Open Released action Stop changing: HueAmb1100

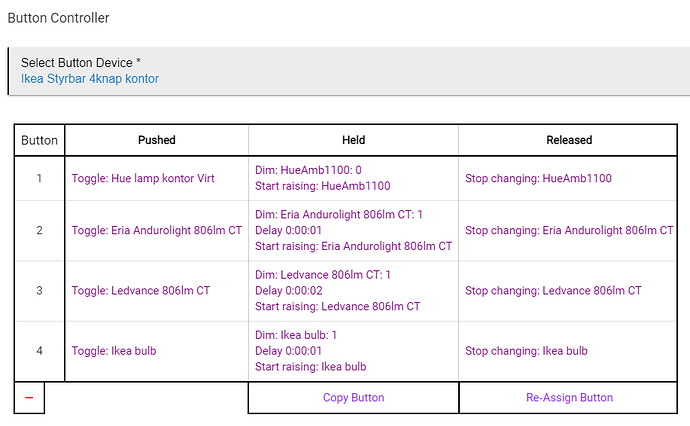(538, 179)
